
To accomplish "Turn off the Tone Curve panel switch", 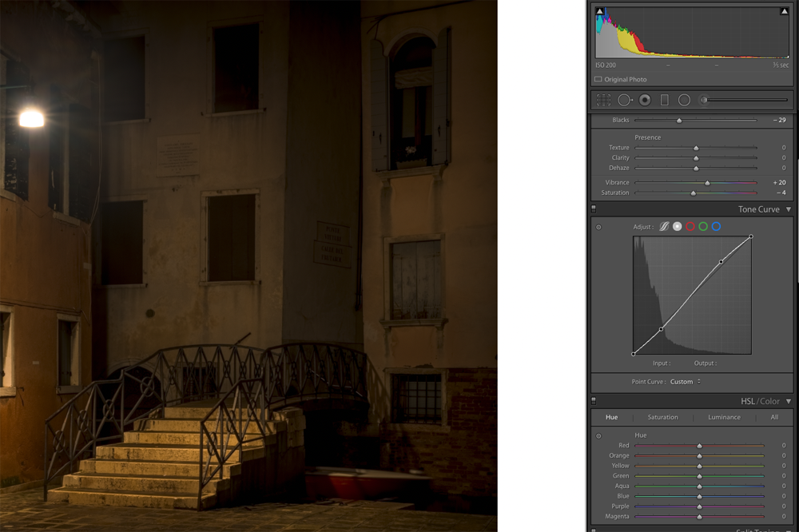I will (x=594, y=209).
